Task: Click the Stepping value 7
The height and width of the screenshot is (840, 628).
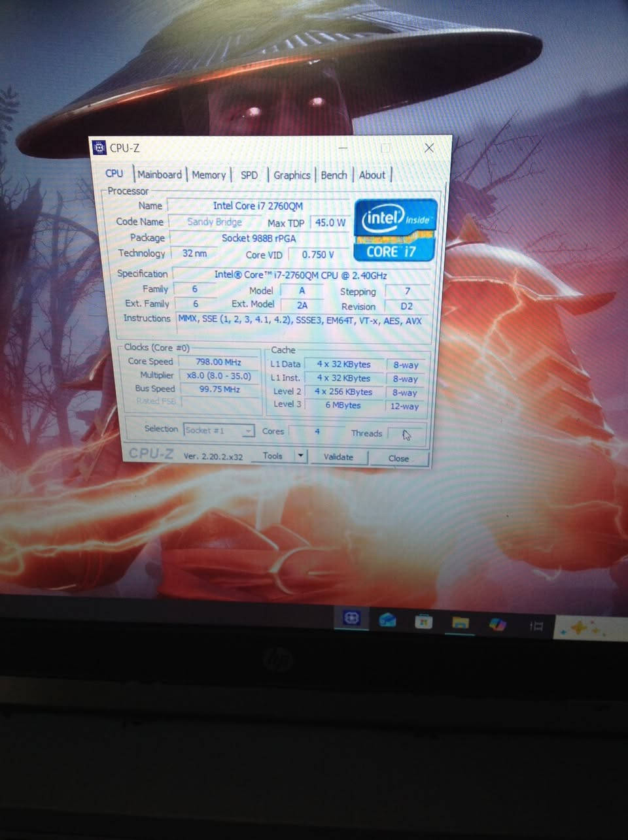Action: (x=408, y=291)
